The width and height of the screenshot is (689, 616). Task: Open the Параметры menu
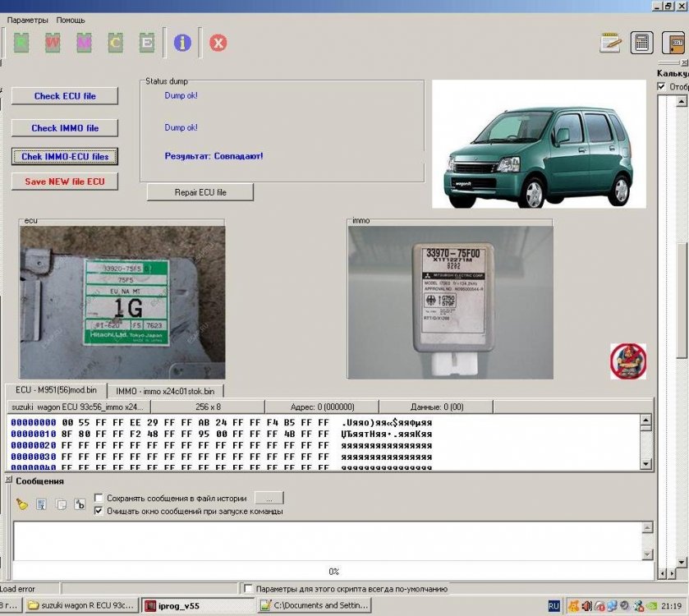[28, 20]
